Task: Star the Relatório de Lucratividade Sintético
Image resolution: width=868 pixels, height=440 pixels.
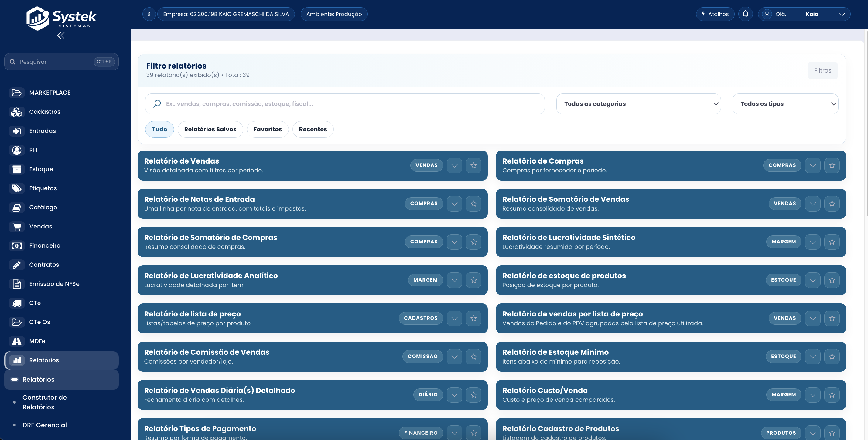Action: pyautogui.click(x=832, y=242)
